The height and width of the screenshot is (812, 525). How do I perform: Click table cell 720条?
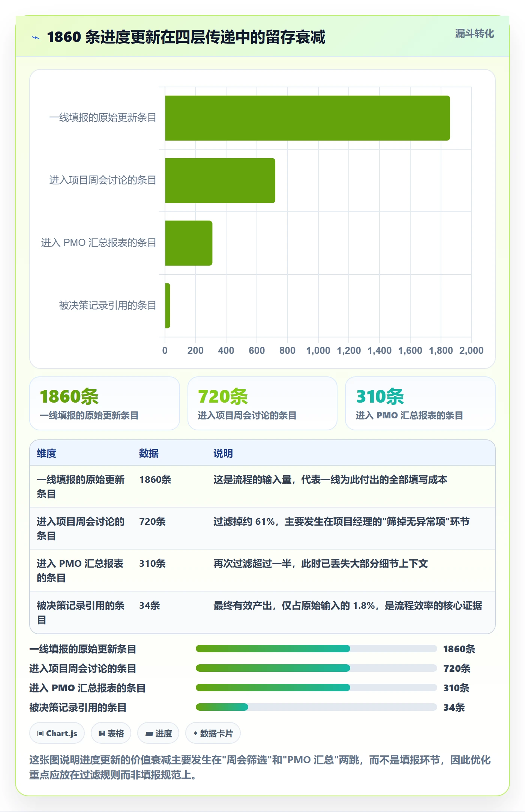pyautogui.click(x=152, y=521)
